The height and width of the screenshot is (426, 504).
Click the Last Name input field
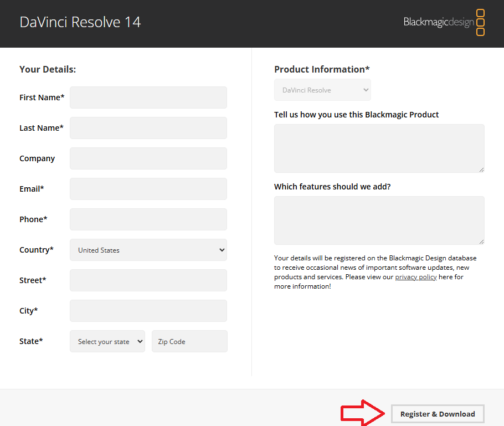pos(148,128)
